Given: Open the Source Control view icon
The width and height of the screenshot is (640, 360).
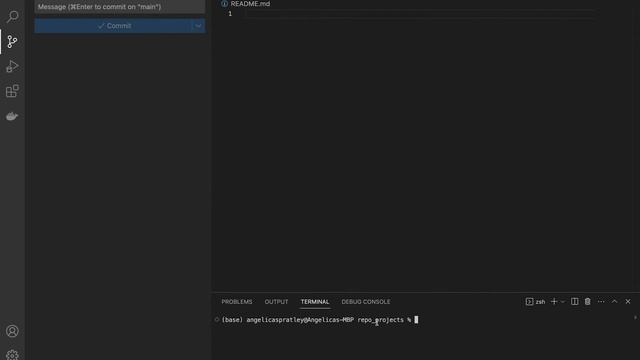Looking at the screenshot, I should click(12, 42).
